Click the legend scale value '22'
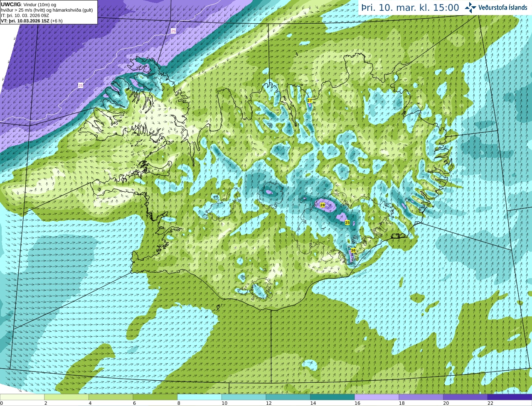The image size is (532, 406). point(490,403)
